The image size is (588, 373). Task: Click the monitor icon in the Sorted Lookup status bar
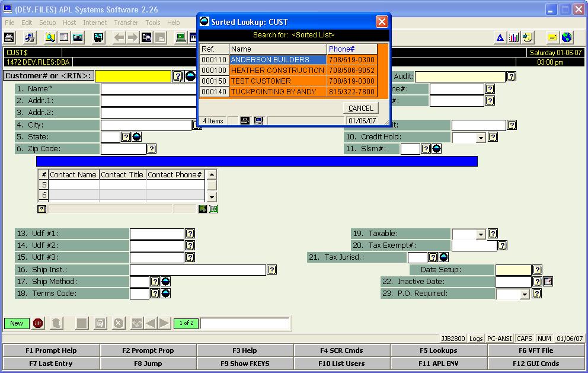coord(258,120)
